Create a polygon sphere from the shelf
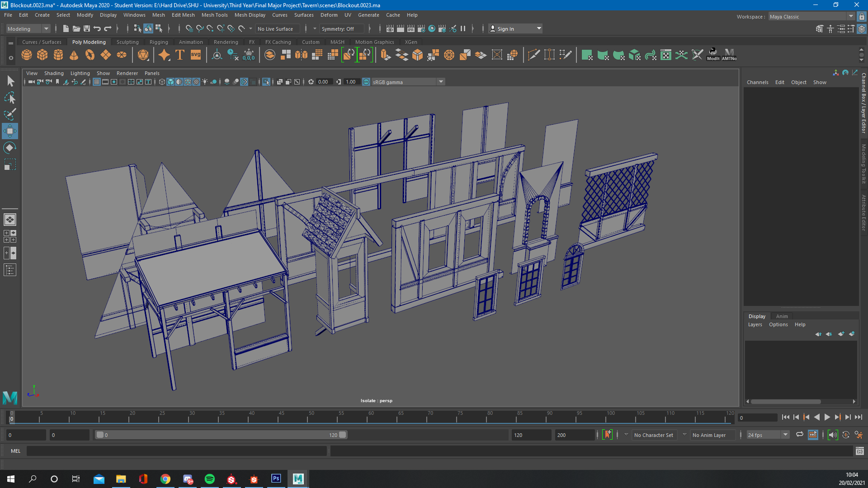Viewport: 868px width, 488px height. point(27,55)
